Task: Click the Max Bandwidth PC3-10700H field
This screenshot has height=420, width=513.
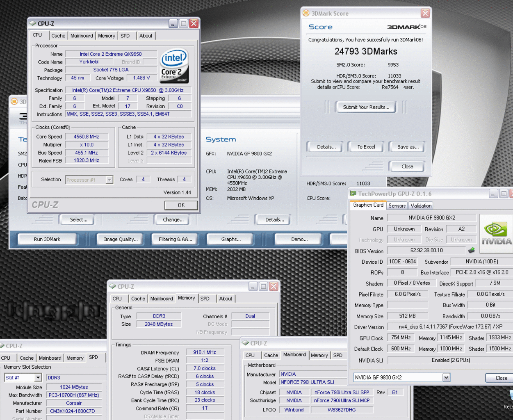Action: (x=74, y=395)
